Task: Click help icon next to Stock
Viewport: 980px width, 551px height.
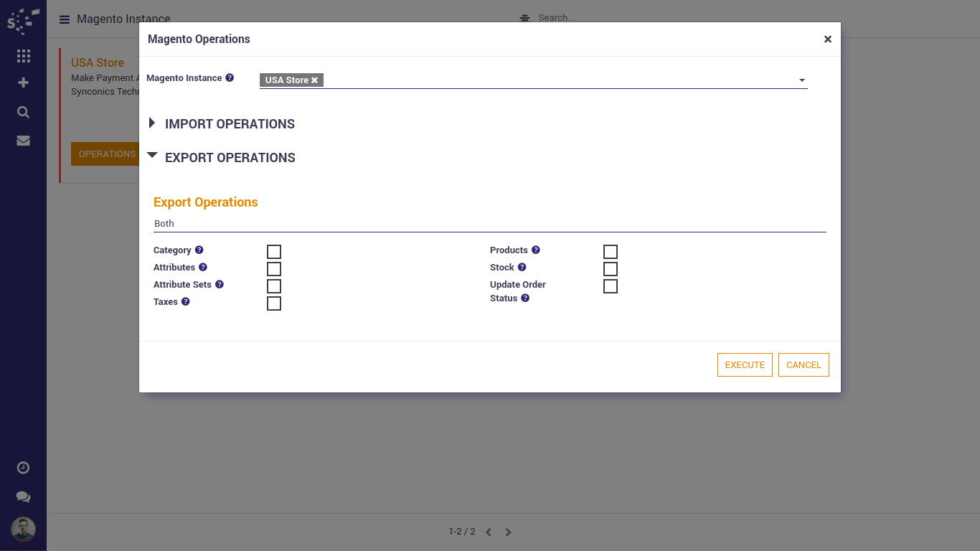Action: point(522,267)
